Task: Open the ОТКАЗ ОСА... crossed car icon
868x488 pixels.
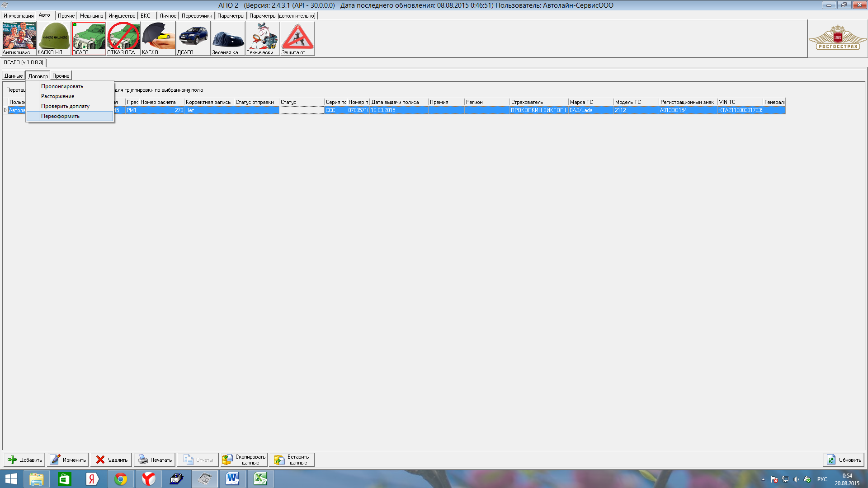Action: [123, 38]
